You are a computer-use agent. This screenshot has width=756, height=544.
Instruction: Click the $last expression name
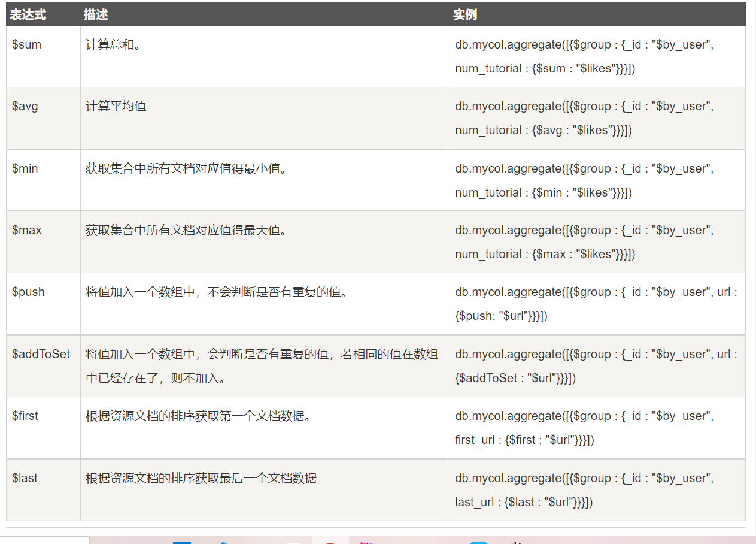[25, 479]
